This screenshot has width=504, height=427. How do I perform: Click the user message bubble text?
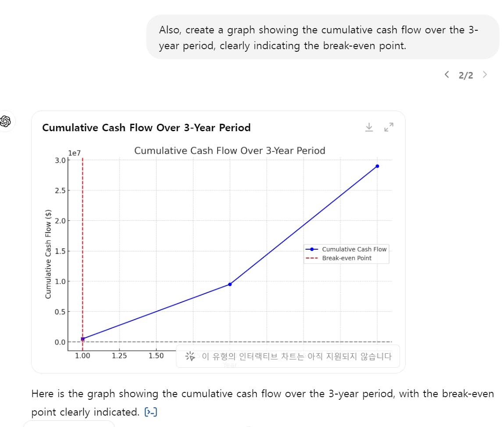coord(318,38)
